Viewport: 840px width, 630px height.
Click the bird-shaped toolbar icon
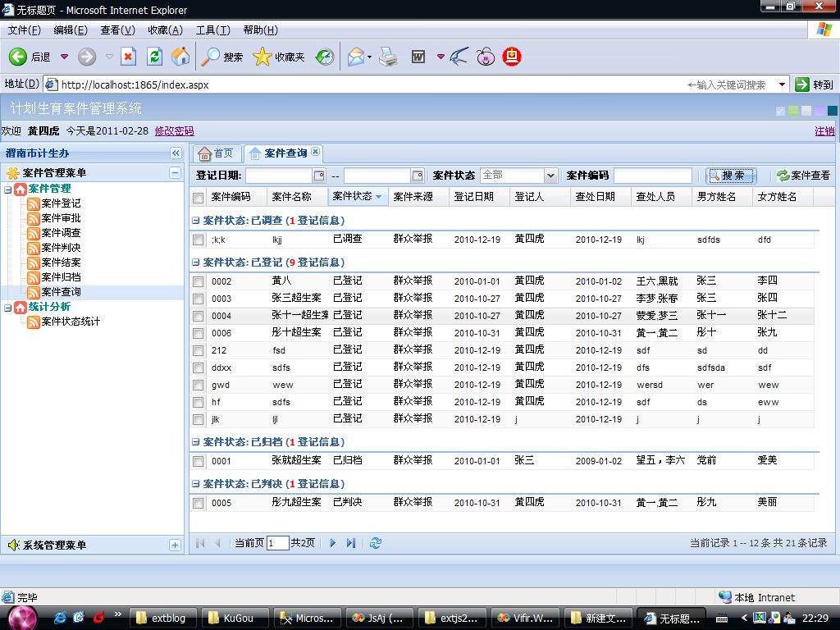[x=459, y=57]
